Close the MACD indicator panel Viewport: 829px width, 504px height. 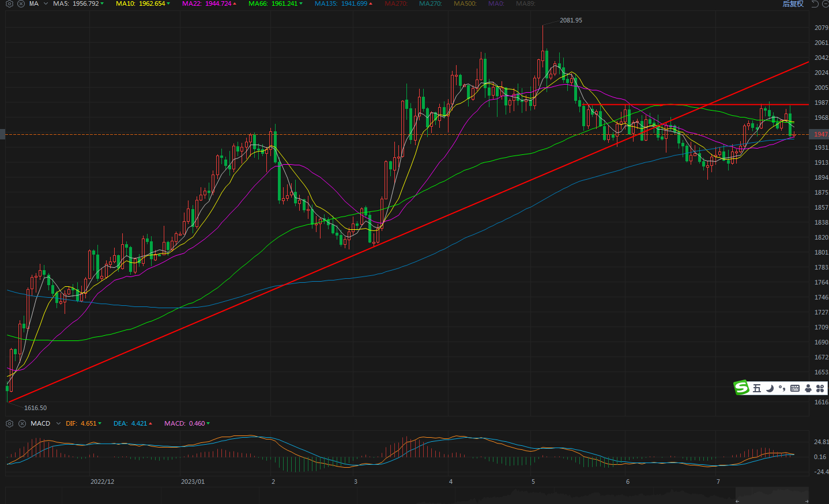[x=22, y=423]
